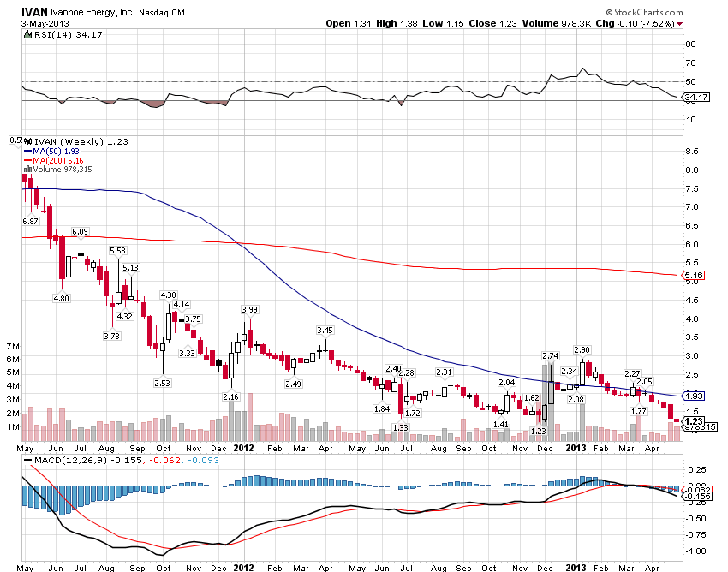The image size is (728, 572).
Task: Click the 1.77 low price annotation
Action: [639, 412]
